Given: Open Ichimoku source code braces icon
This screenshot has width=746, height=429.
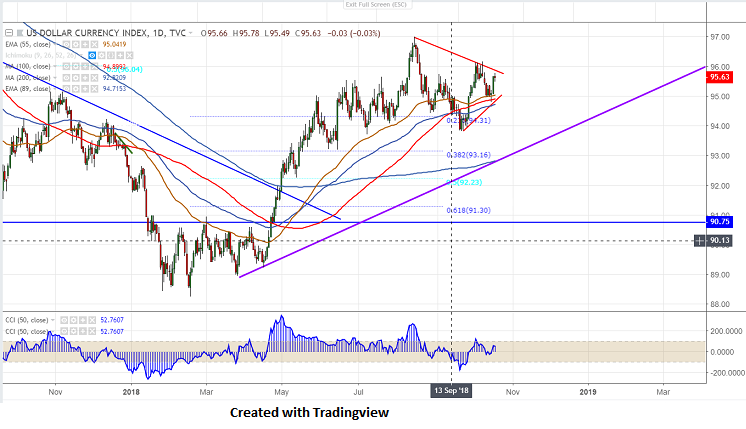Looking at the screenshot, I should [110, 56].
